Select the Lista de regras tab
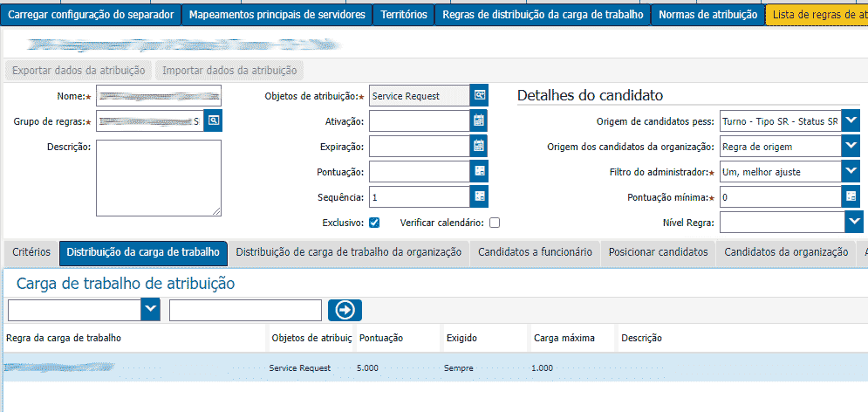Screen dimensions: 868x412 coord(817,14)
